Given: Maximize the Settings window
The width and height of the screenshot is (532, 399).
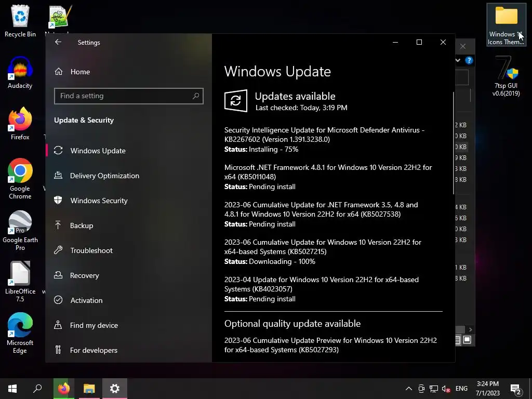Looking at the screenshot, I should click(x=419, y=42).
